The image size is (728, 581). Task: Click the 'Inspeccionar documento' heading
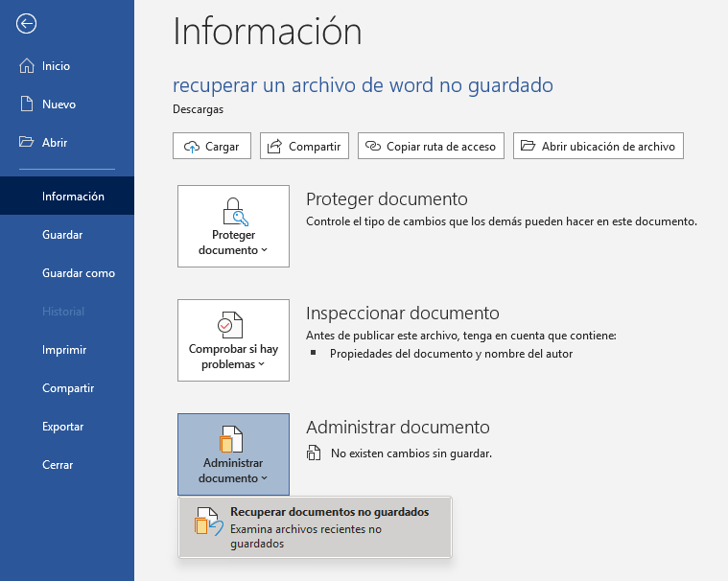coord(403,314)
